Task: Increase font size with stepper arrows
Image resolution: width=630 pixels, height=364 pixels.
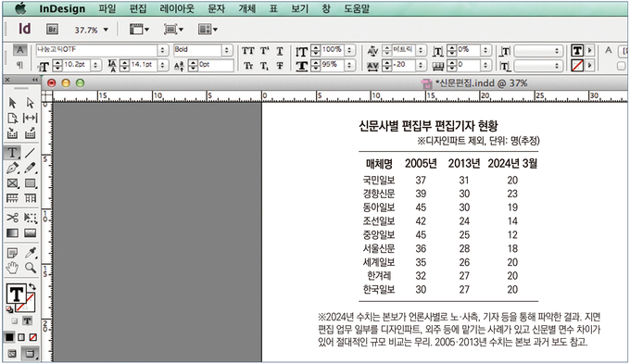Action: coord(58,65)
